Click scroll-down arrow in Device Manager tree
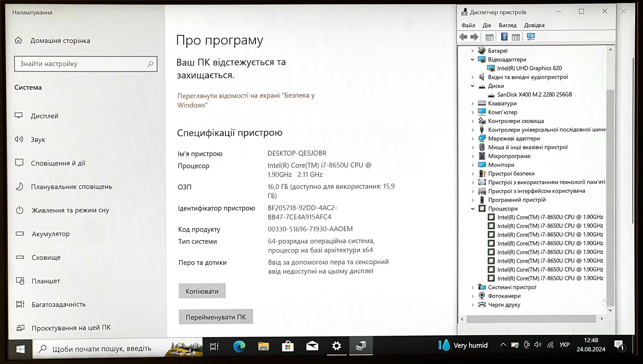This screenshot has width=643, height=364. pyautogui.click(x=610, y=310)
